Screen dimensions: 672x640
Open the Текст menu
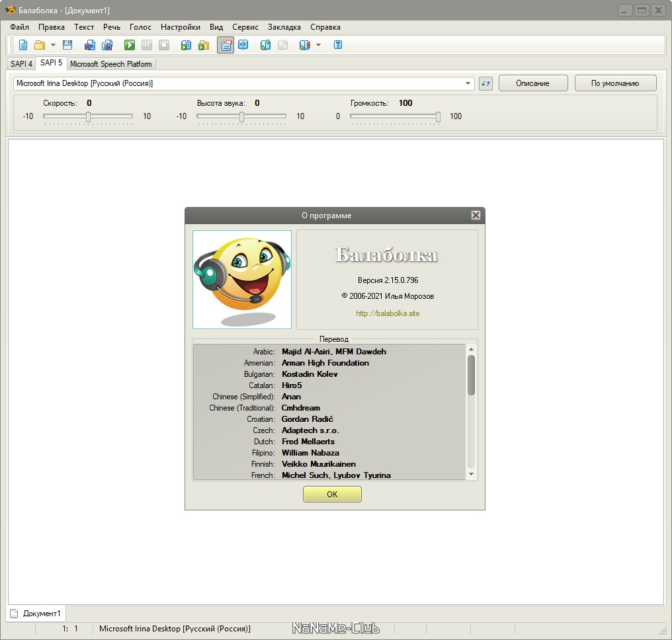[x=84, y=27]
